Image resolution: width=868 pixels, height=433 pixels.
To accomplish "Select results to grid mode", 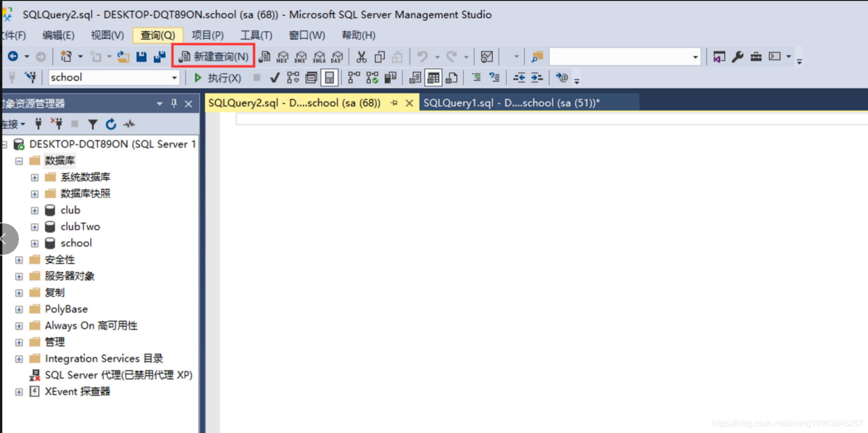I will tap(433, 78).
